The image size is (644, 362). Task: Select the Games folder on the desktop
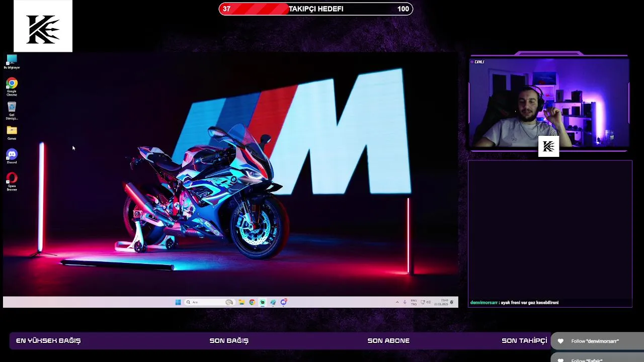point(12,133)
